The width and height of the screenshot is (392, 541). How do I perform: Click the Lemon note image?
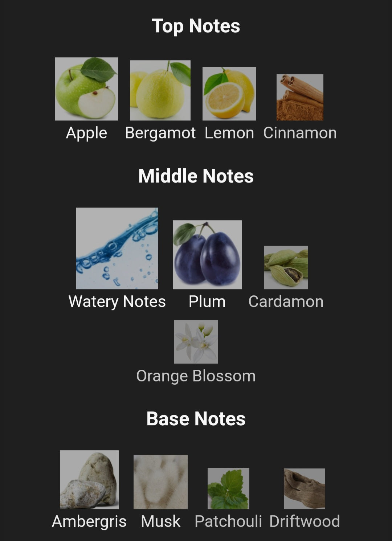229,94
